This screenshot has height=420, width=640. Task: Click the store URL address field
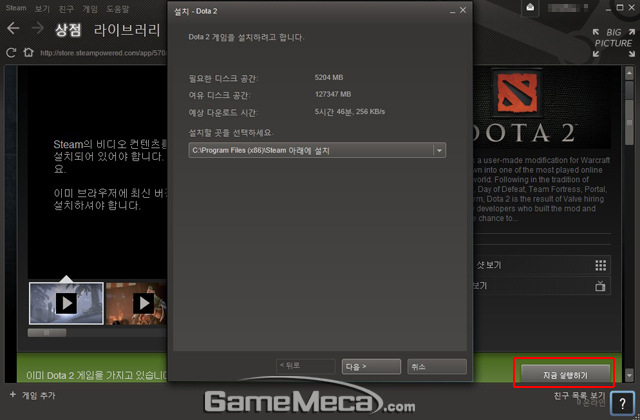[x=102, y=53]
